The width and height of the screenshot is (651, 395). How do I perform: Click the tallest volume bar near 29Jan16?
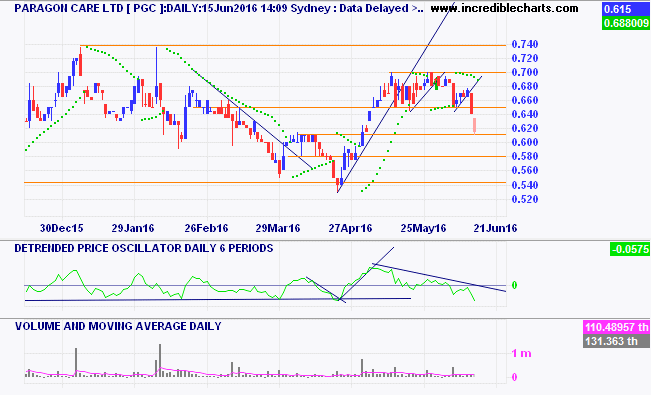pyautogui.click(x=160, y=360)
